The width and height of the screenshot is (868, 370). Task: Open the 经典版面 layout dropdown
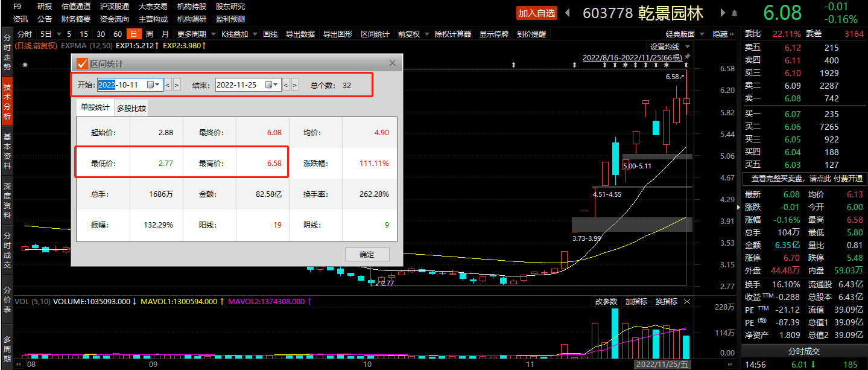[x=684, y=34]
